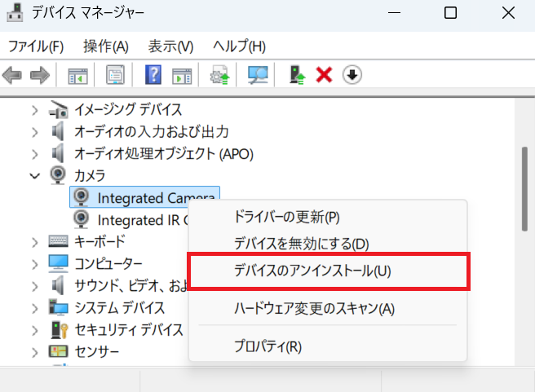Select the Integrated Camera label

coord(156,198)
